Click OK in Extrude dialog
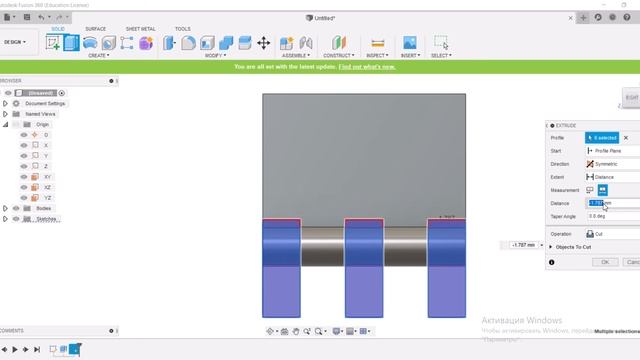The height and width of the screenshot is (360, 640). (x=605, y=262)
